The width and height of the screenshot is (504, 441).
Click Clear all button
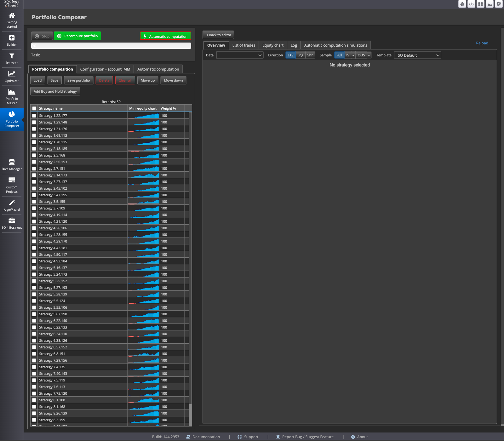125,80
